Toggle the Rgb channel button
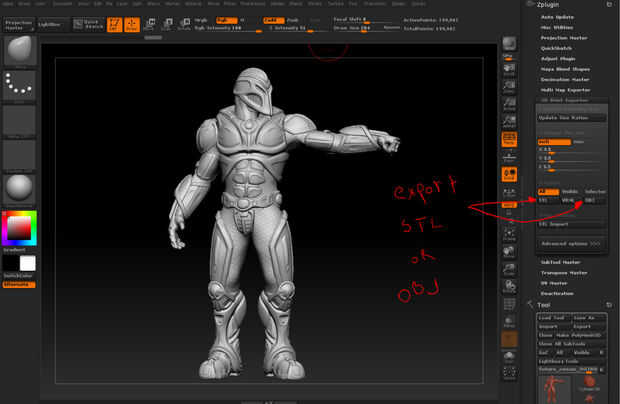 tap(226, 20)
